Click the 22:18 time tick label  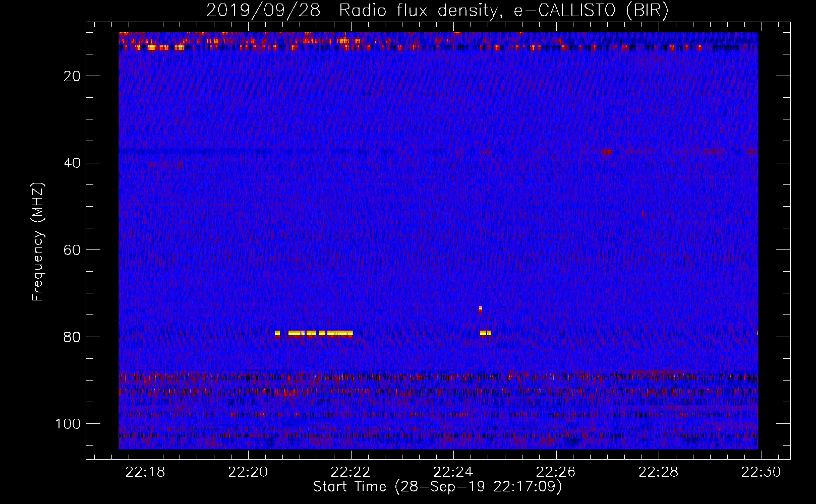click(x=146, y=472)
